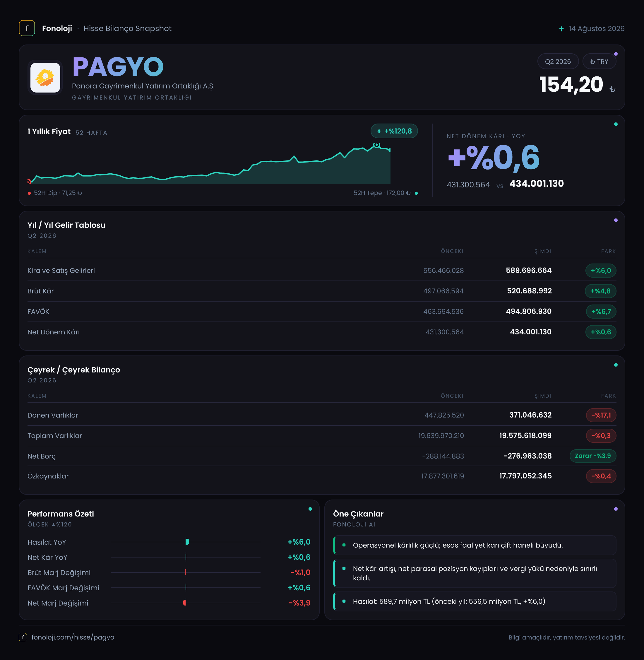Click the Net Marj Değişimi red bar
The width and height of the screenshot is (644, 660).
pos(184,603)
